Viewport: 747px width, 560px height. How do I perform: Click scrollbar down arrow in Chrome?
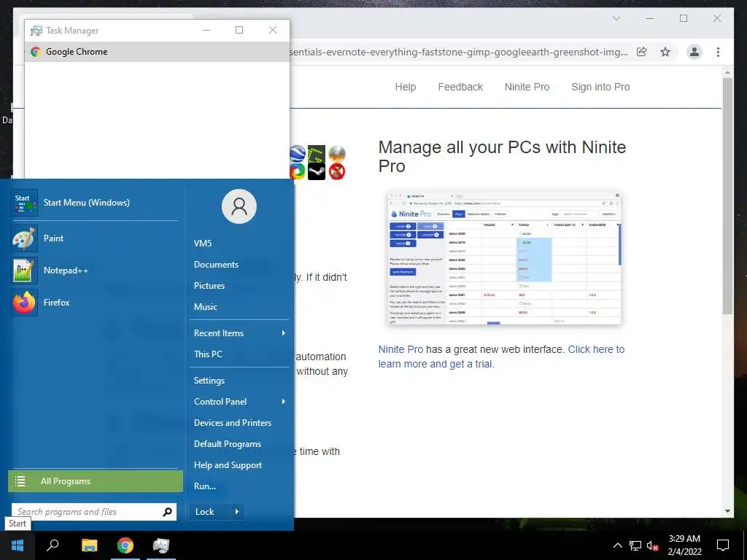(x=727, y=511)
